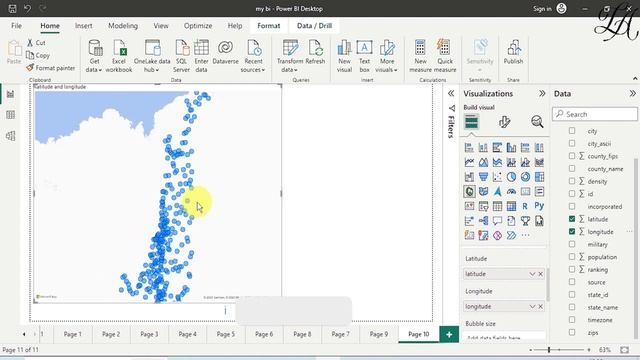This screenshot has width=640, height=360.
Task: Check the state_name field
Action: [x=572, y=307]
